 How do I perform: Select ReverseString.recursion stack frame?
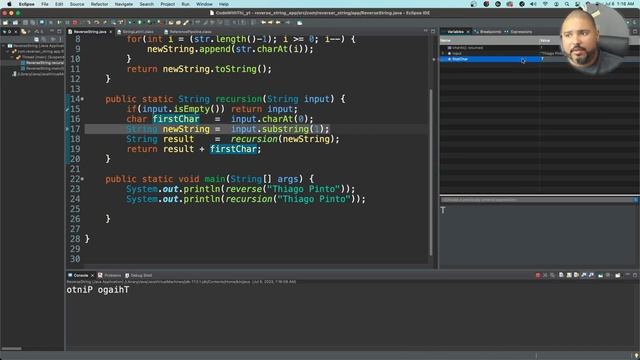pyautogui.click(x=44, y=63)
